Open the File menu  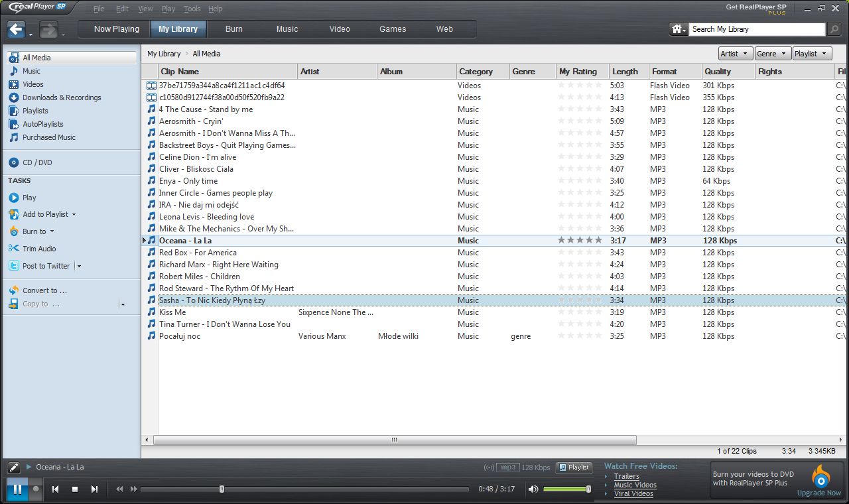[x=99, y=9]
